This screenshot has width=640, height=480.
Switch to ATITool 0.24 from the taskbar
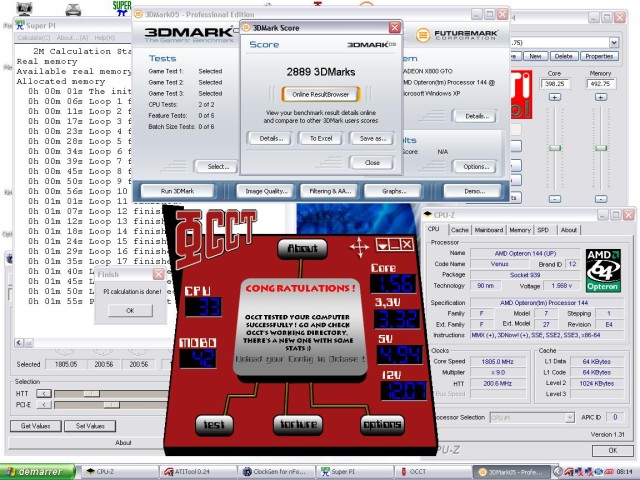[x=198, y=472]
